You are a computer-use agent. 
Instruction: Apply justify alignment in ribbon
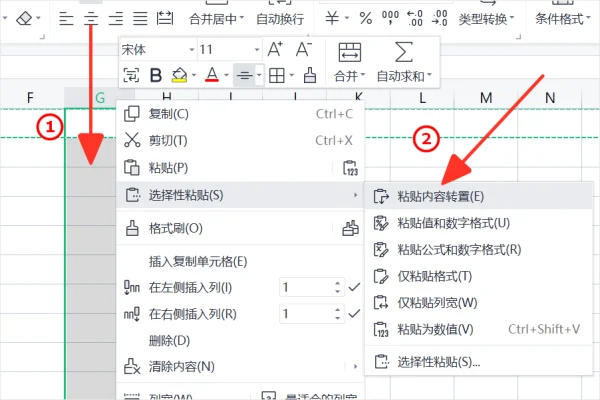140,18
